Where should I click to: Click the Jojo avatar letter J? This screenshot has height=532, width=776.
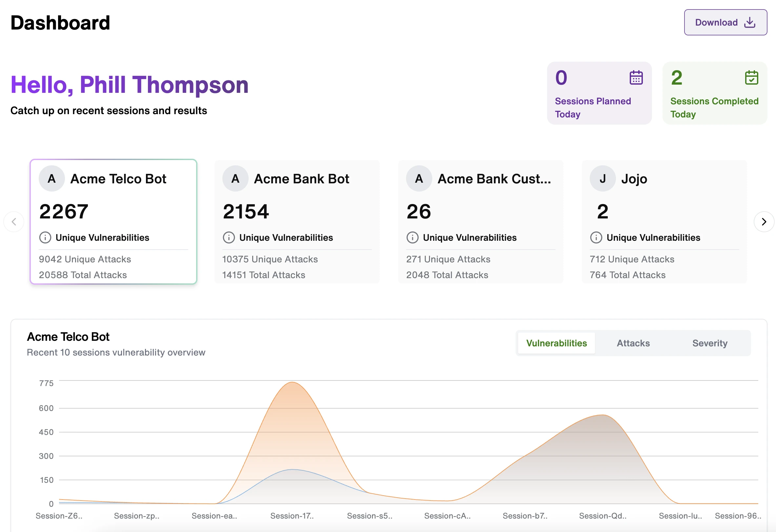(x=602, y=179)
